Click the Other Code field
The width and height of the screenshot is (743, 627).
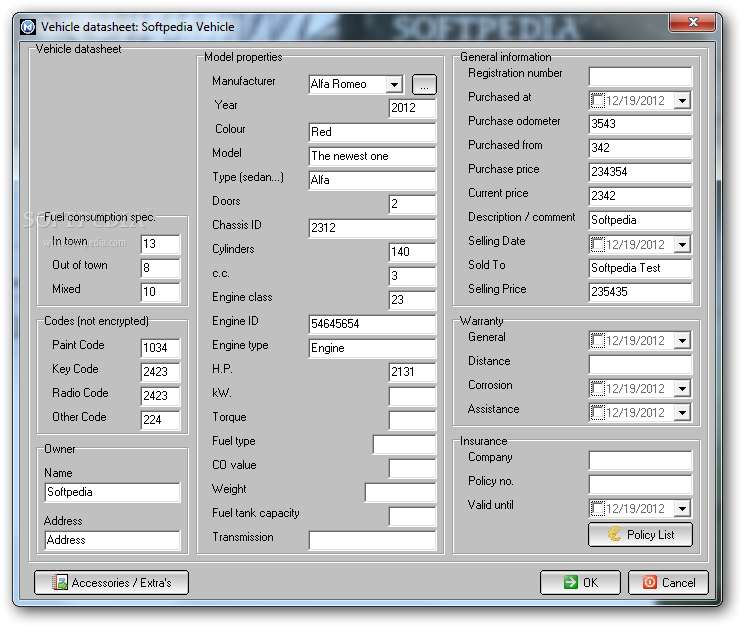(160, 420)
